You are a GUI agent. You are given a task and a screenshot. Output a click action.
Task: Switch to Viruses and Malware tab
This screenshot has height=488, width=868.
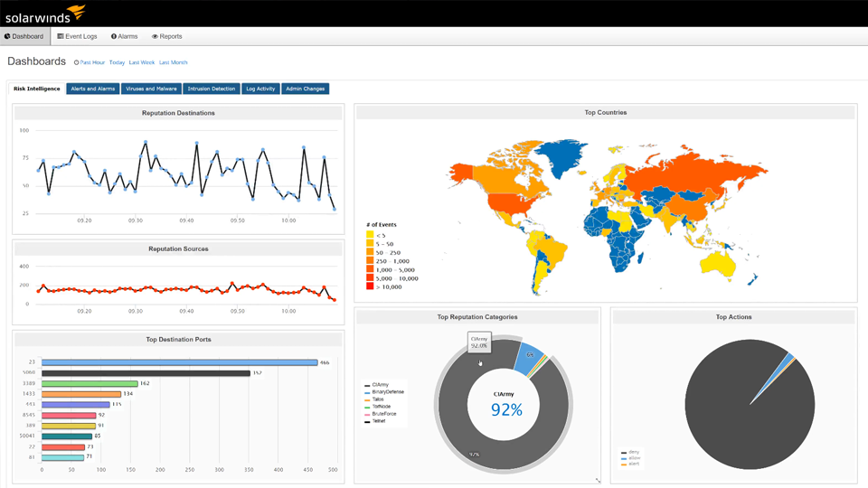[x=151, y=89]
